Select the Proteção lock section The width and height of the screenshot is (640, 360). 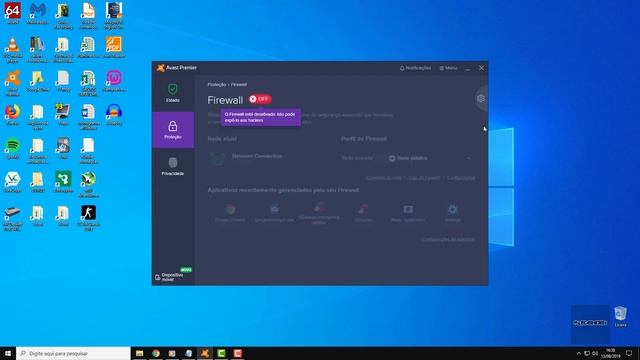coord(173,130)
